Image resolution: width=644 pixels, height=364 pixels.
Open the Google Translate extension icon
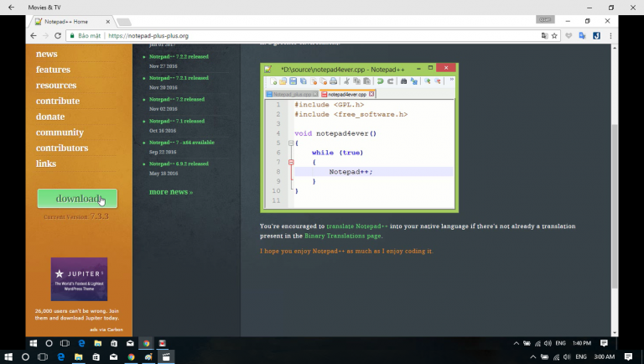583,36
